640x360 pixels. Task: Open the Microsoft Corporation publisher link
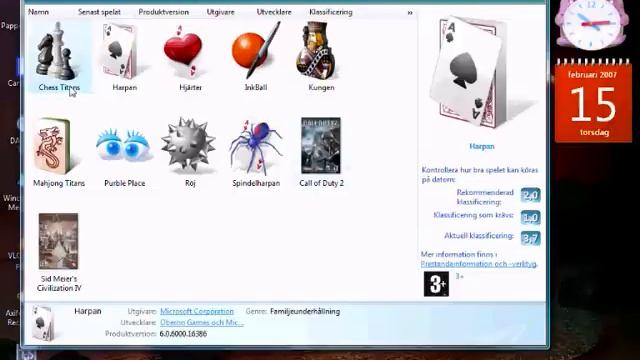click(197, 311)
